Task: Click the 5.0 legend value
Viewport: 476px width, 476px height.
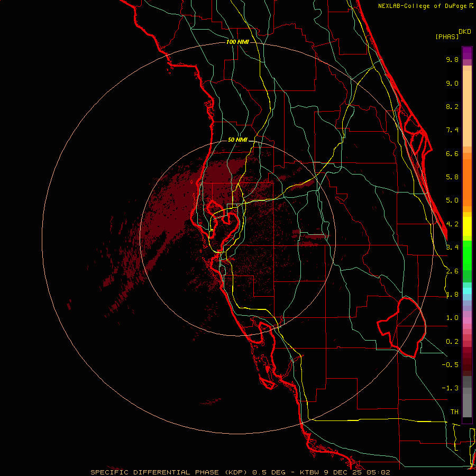Action: (x=452, y=200)
